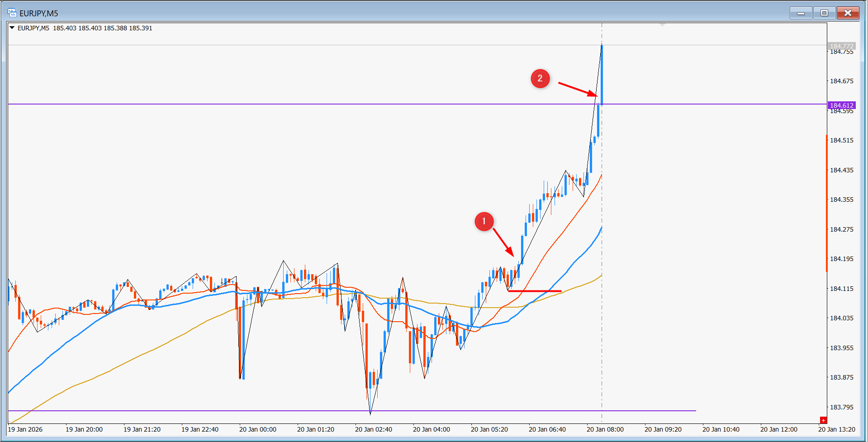The width and height of the screenshot is (868, 442).
Task: Click the 19 Jan 22:40 time label
Action: point(200,429)
